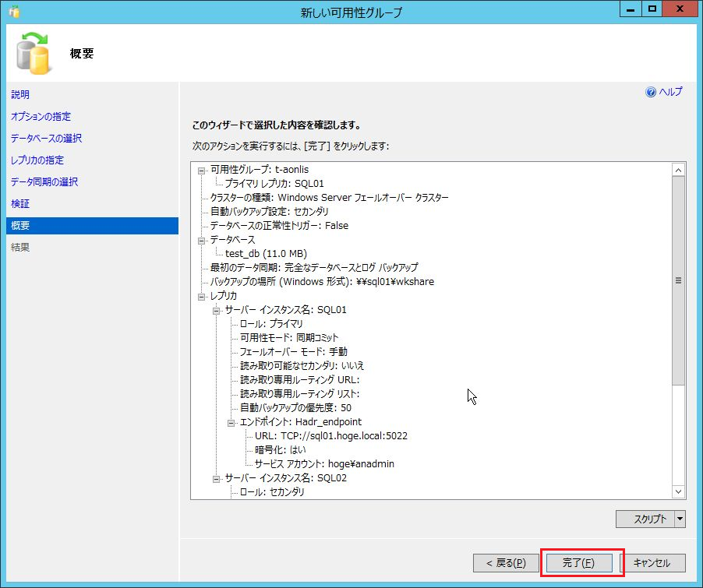
Task: Select the test_db (11.0 MB) tree item
Action: pos(266,254)
